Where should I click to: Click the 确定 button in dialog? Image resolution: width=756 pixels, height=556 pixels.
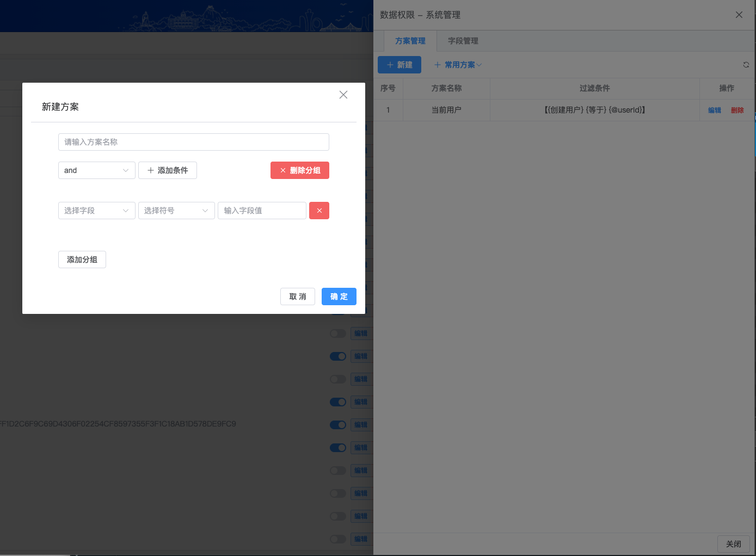[x=339, y=296]
